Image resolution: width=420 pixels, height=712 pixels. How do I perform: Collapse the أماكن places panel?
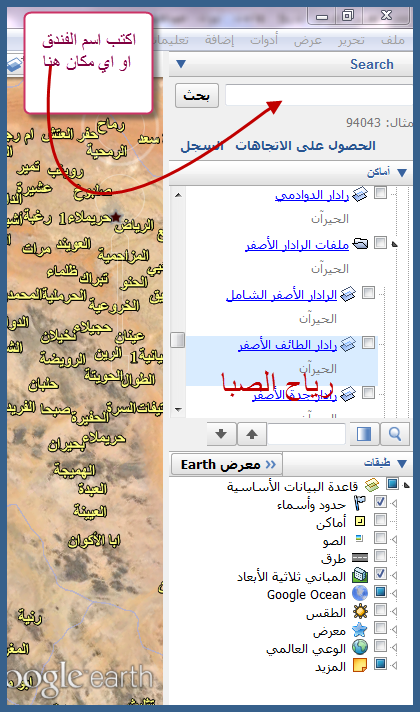[x=401, y=173]
